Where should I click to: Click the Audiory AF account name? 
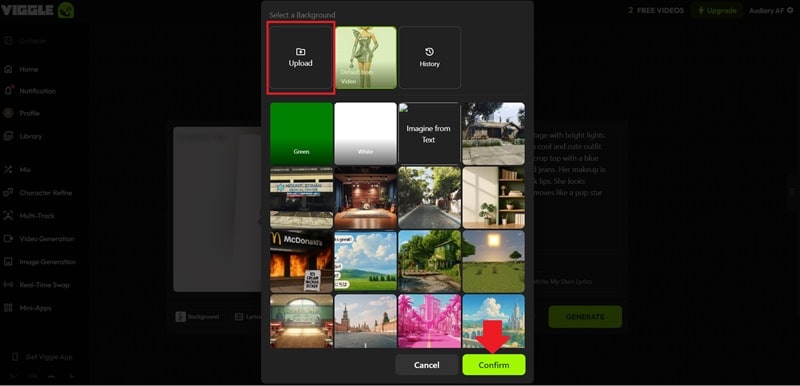(766, 10)
